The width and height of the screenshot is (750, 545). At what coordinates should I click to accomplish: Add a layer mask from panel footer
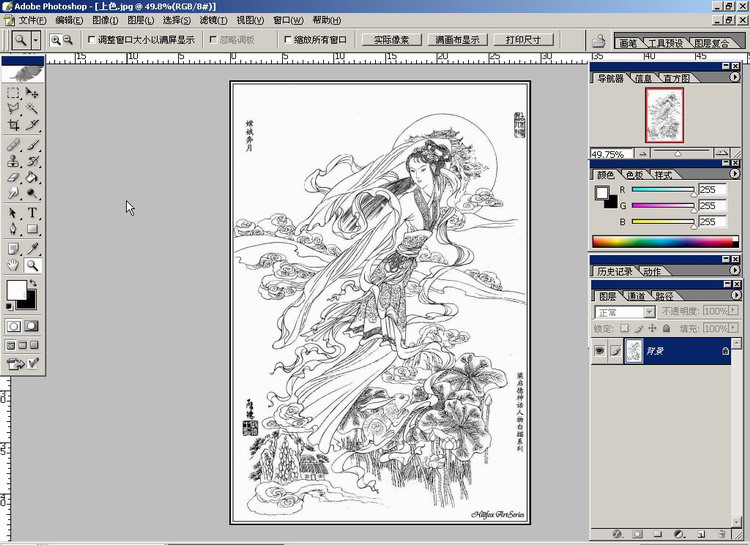638,534
